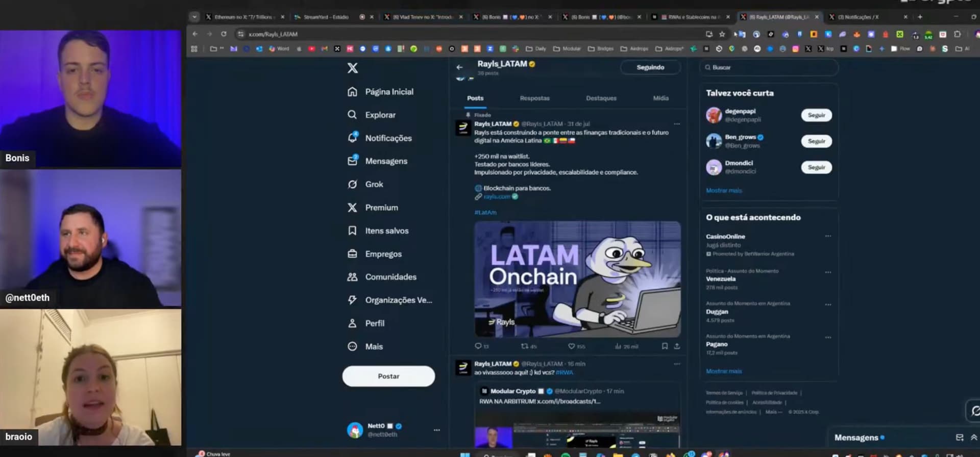Open more options on the 16 min post
The image size is (980, 457).
[677, 364]
